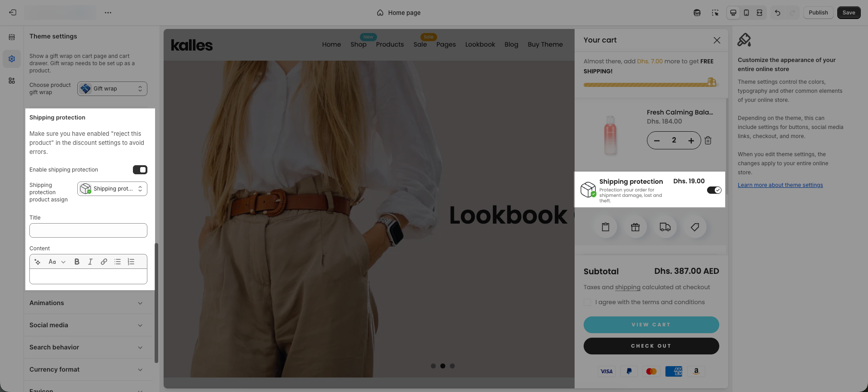Viewport: 868px width, 392px height.
Task: Delete the cart item with trash icon
Action: [x=708, y=140]
